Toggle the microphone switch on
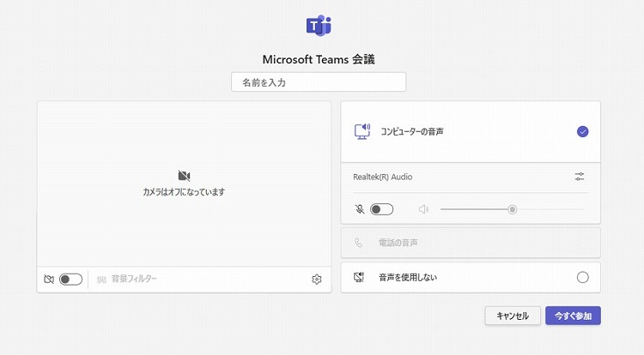Screen dimensions: 644x355 381,209
